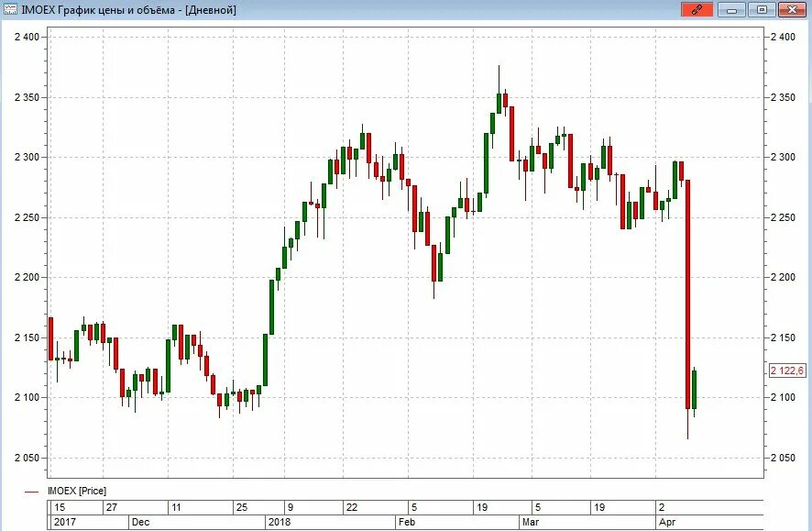Click the month label Dec
This screenshot has width=812, height=531.
click(140, 522)
